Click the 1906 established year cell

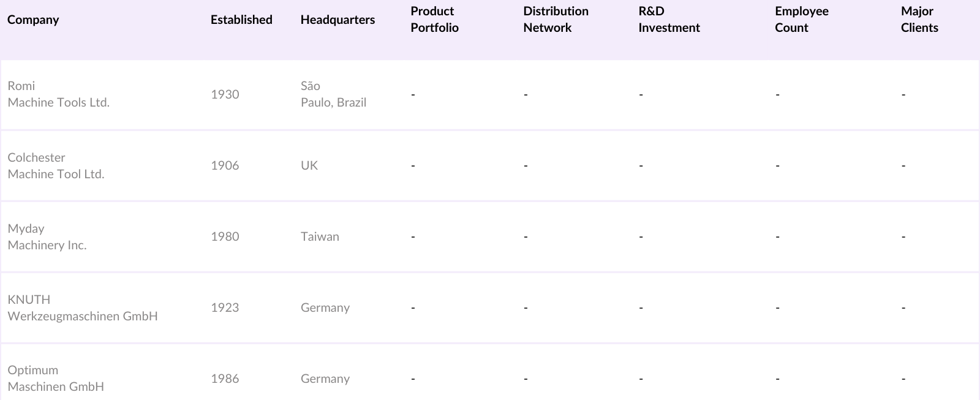click(225, 165)
